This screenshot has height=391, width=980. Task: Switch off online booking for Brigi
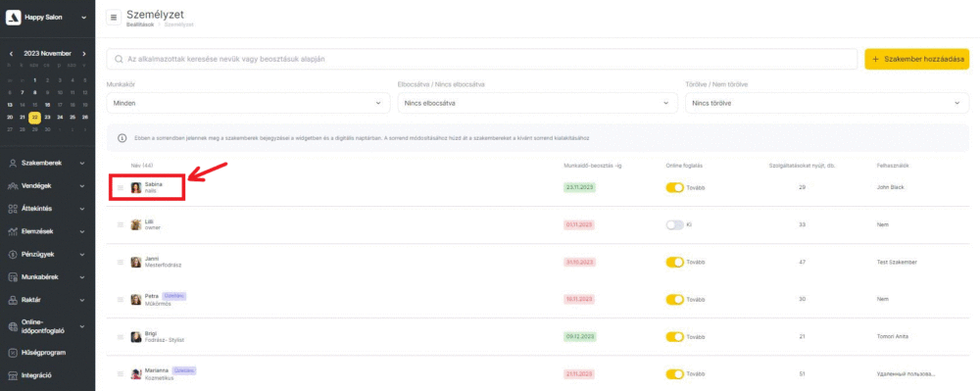coord(675,337)
